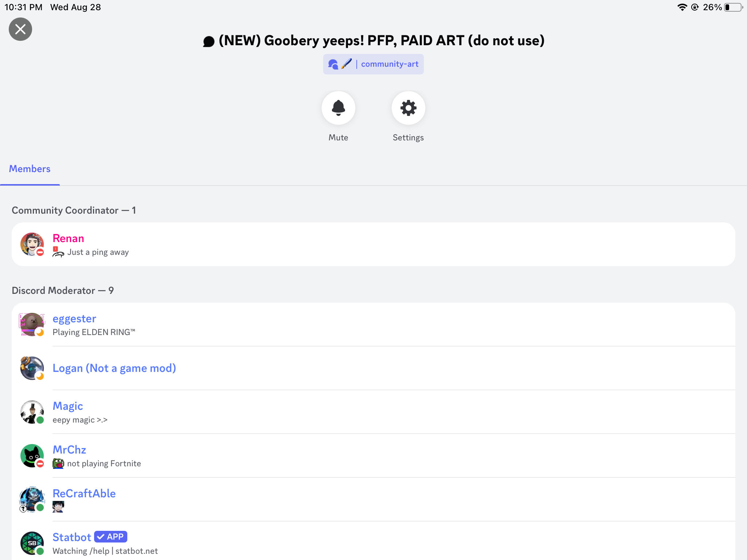
Task: Tap Logan's avatar with idle moon status
Action: point(32,368)
